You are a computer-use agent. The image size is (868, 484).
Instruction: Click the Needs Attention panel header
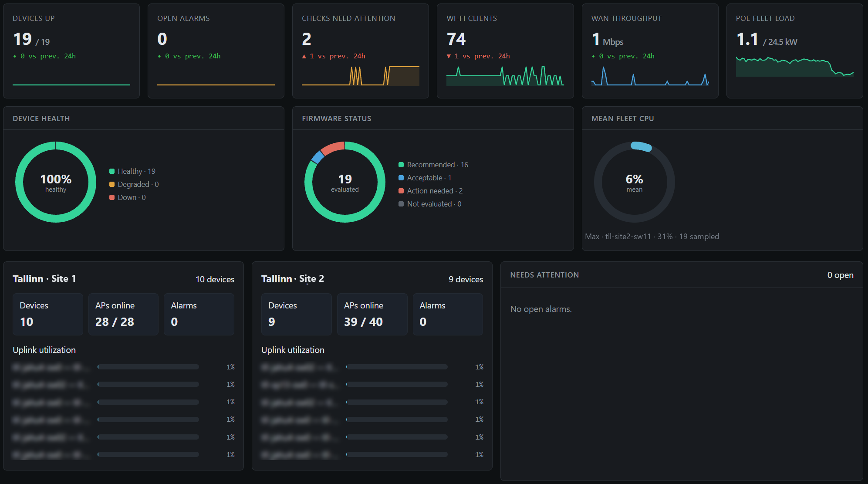(x=682, y=275)
